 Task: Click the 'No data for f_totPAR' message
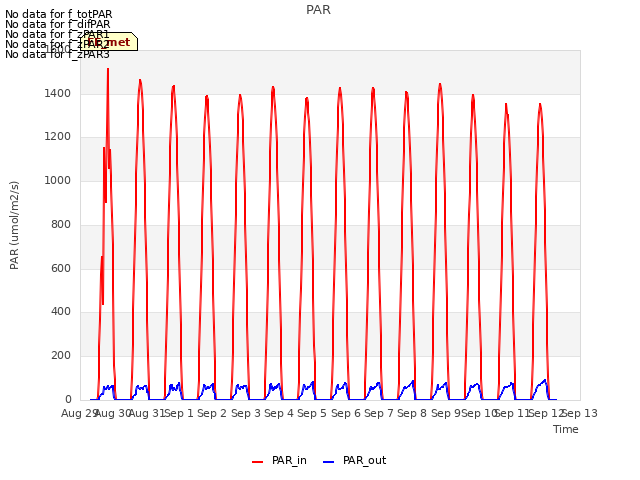pos(58,15)
